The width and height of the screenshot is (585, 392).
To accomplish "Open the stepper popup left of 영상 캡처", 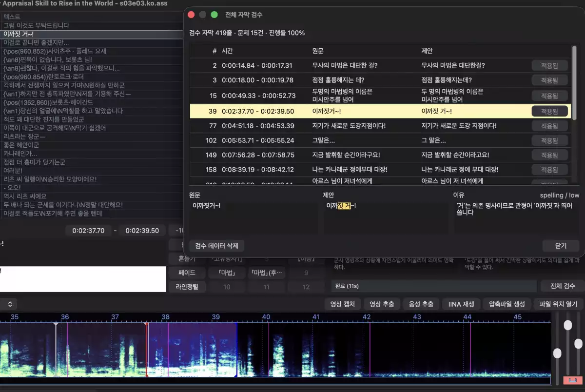I will click(x=9, y=304).
